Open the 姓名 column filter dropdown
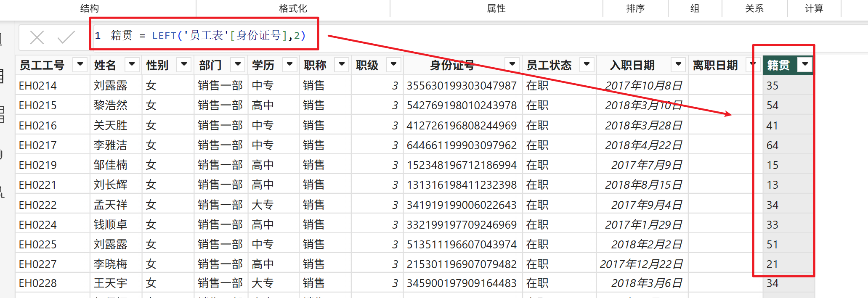Image resolution: width=868 pixels, height=298 pixels. (132, 65)
